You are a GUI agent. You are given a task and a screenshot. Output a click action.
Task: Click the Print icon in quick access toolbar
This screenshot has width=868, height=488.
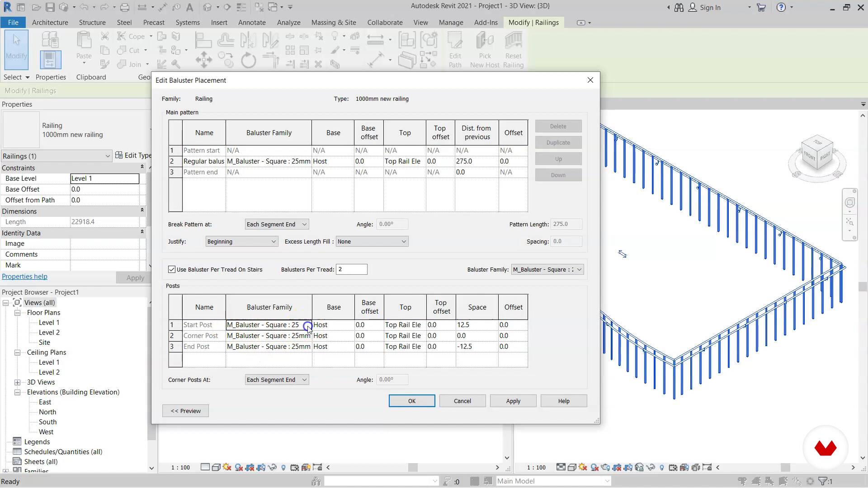coord(125,7)
